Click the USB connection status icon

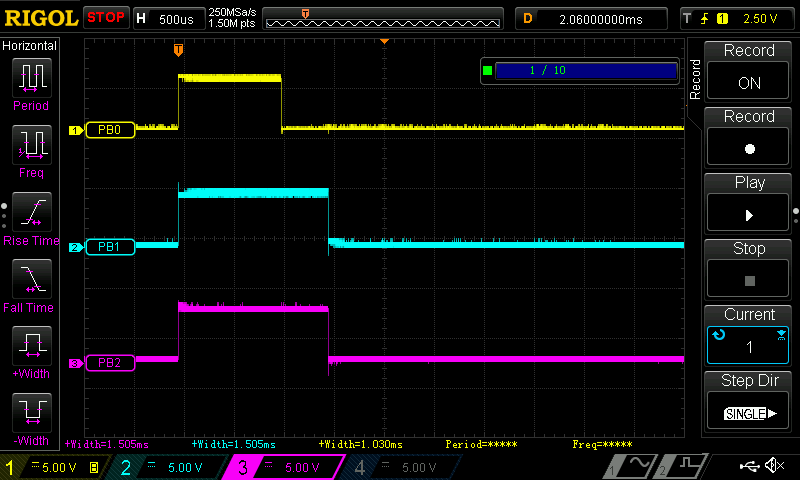749,465
